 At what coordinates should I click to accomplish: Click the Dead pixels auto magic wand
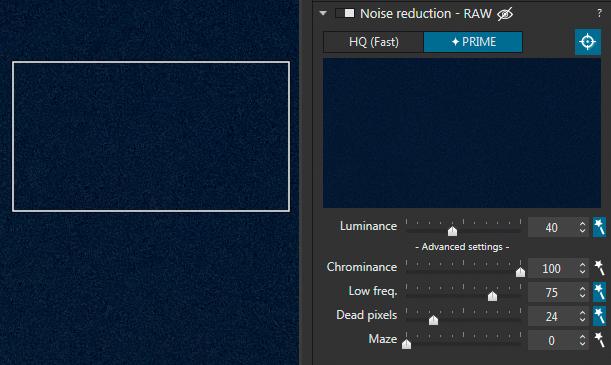(599, 316)
